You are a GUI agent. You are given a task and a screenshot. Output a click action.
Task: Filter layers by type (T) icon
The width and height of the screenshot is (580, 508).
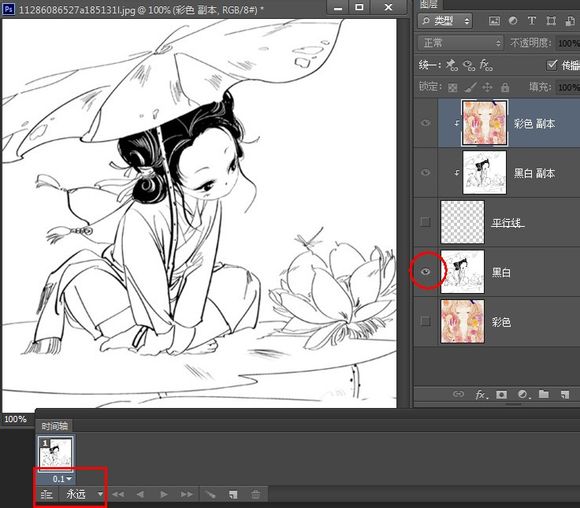click(x=532, y=21)
